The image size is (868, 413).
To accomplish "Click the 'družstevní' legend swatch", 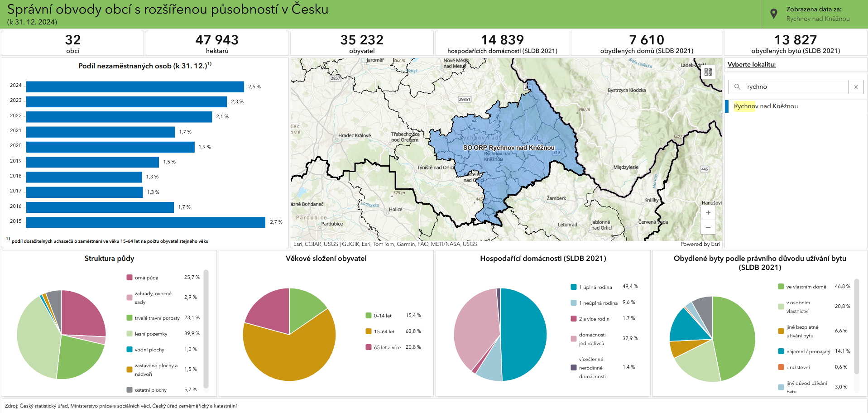I will pos(781,367).
